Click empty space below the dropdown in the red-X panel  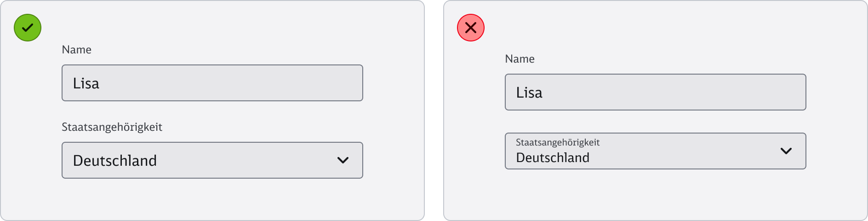point(655,193)
